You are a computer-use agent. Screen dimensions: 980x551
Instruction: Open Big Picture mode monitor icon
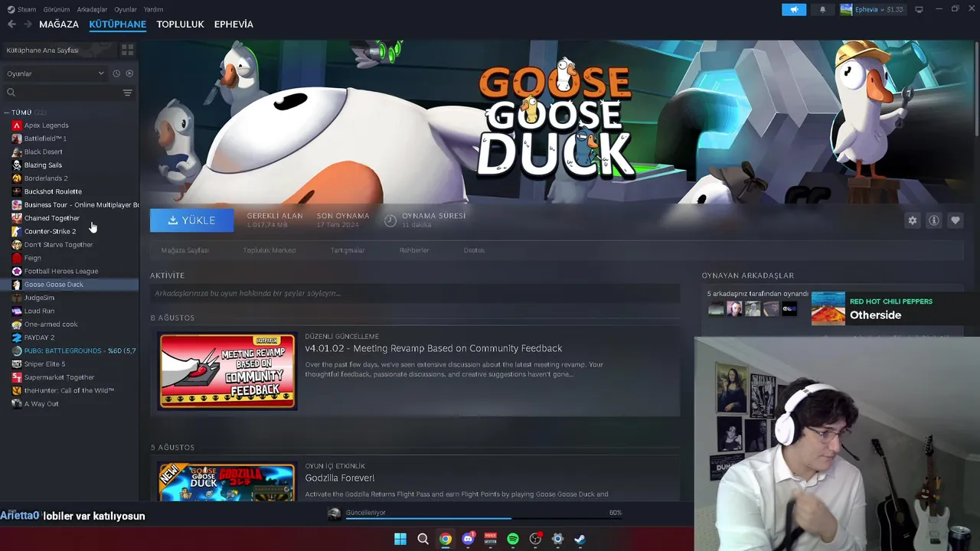pyautogui.click(x=919, y=9)
